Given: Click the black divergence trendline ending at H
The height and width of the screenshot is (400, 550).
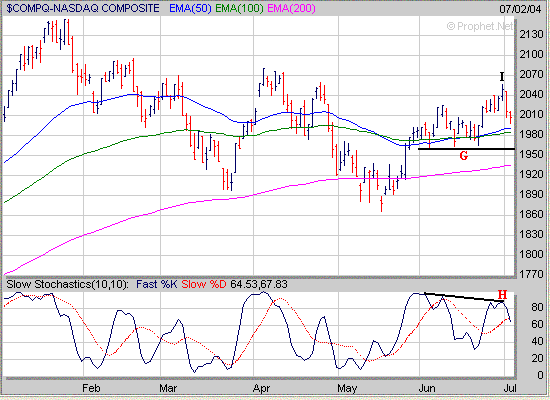Looking at the screenshot, I should click(x=464, y=297).
